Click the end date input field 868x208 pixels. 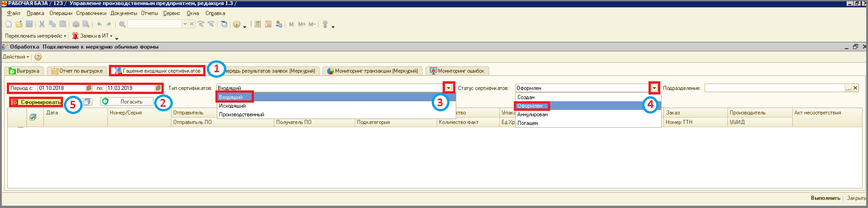pyautogui.click(x=131, y=88)
